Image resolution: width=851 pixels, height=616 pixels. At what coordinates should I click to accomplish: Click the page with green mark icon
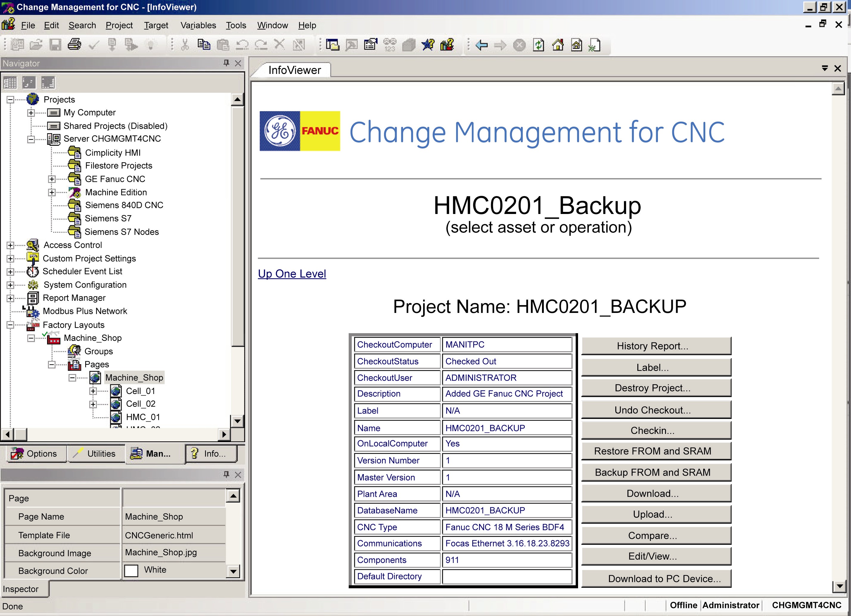(x=595, y=45)
